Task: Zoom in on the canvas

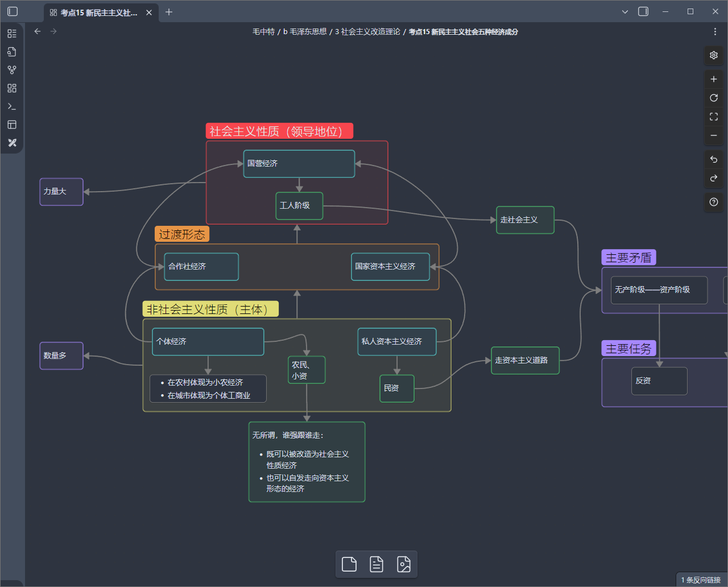Action: point(714,79)
